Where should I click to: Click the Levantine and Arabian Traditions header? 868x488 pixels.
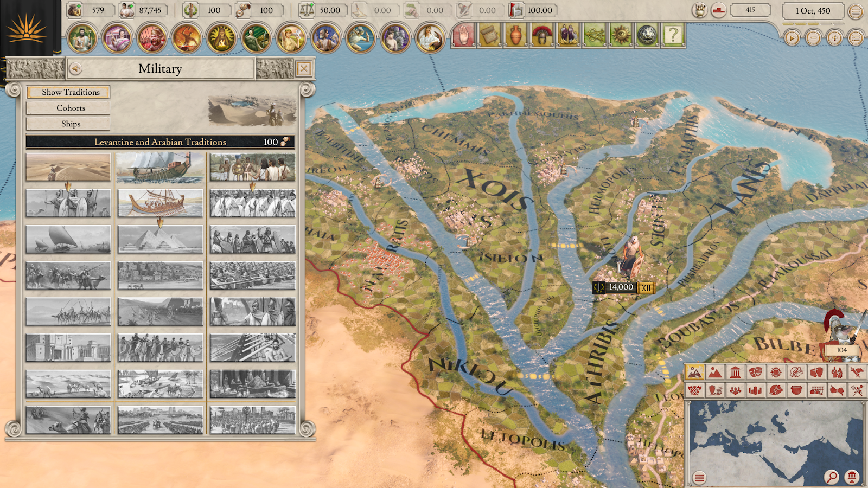click(161, 142)
